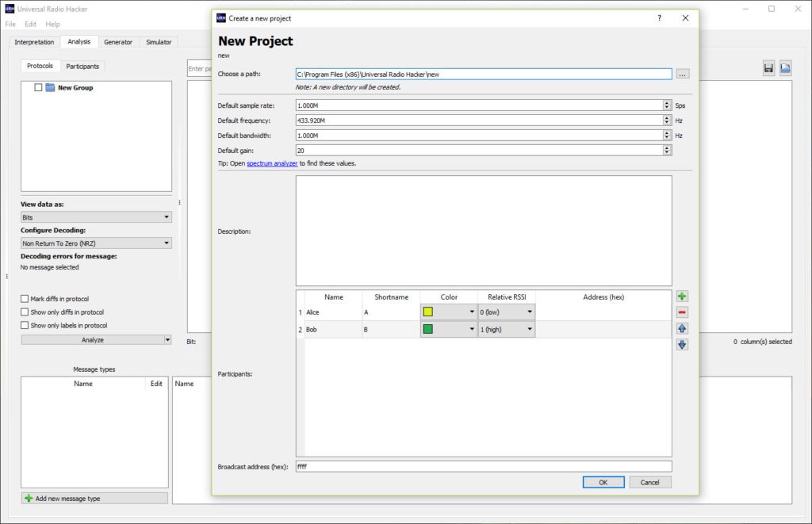Select the Participants sub-tab

pyautogui.click(x=82, y=67)
